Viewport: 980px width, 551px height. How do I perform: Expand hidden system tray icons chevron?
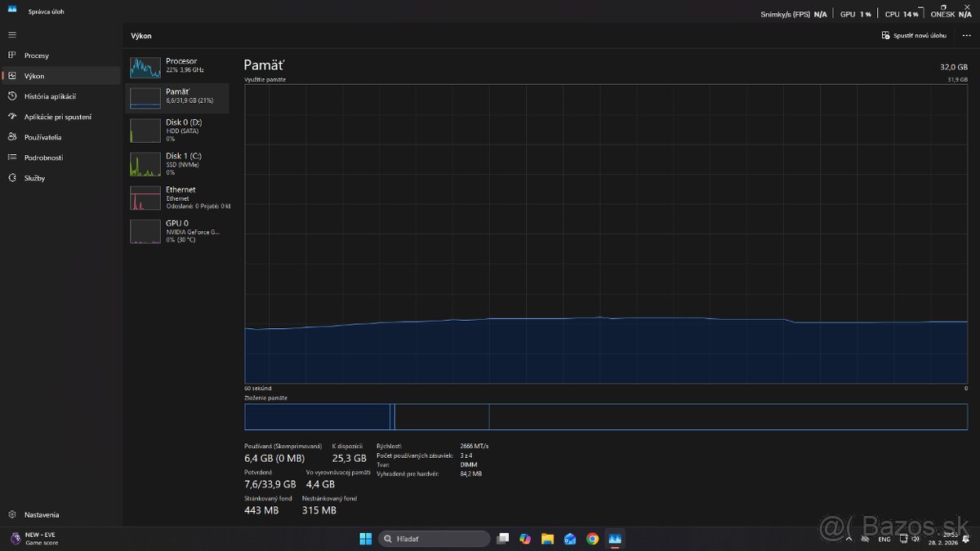tap(848, 539)
